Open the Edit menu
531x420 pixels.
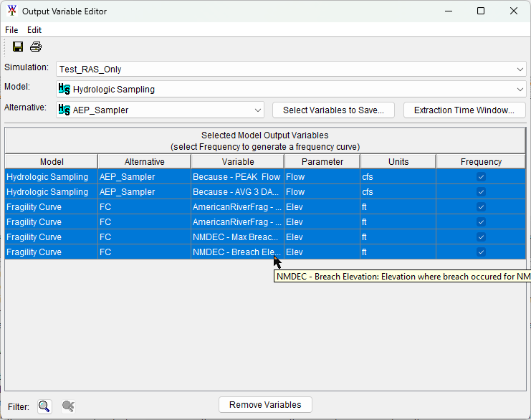[x=34, y=30]
